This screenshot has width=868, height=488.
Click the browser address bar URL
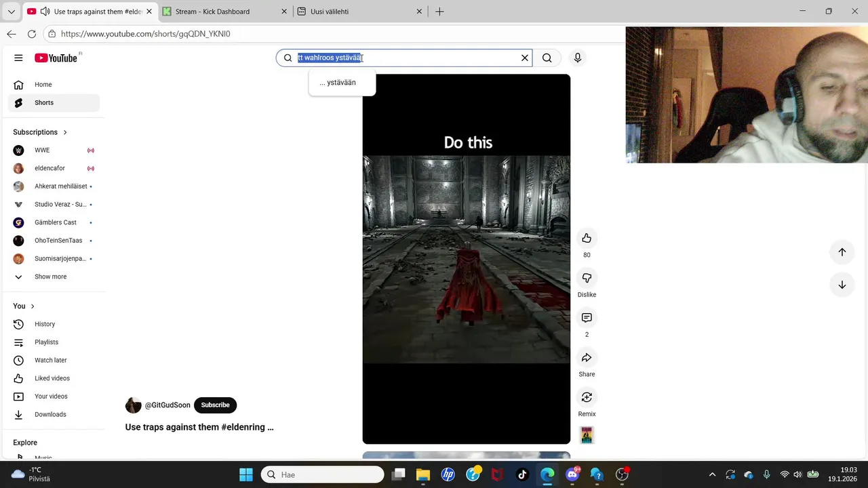(x=146, y=34)
